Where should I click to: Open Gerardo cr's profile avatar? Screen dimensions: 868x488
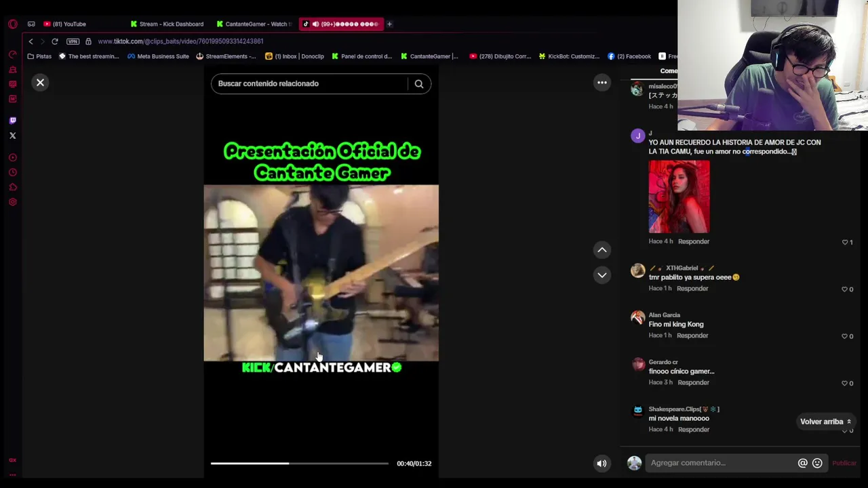(x=637, y=365)
